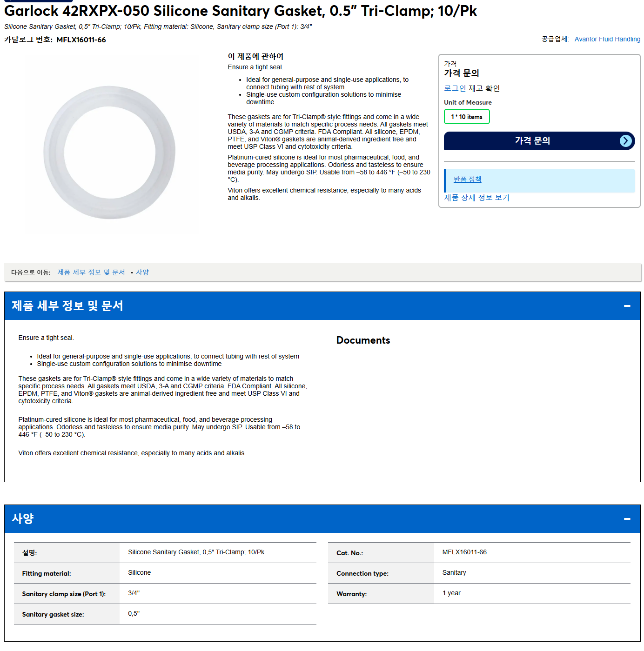The width and height of the screenshot is (644, 651).
Task: Click the Unit of Measure label
Action: click(468, 102)
